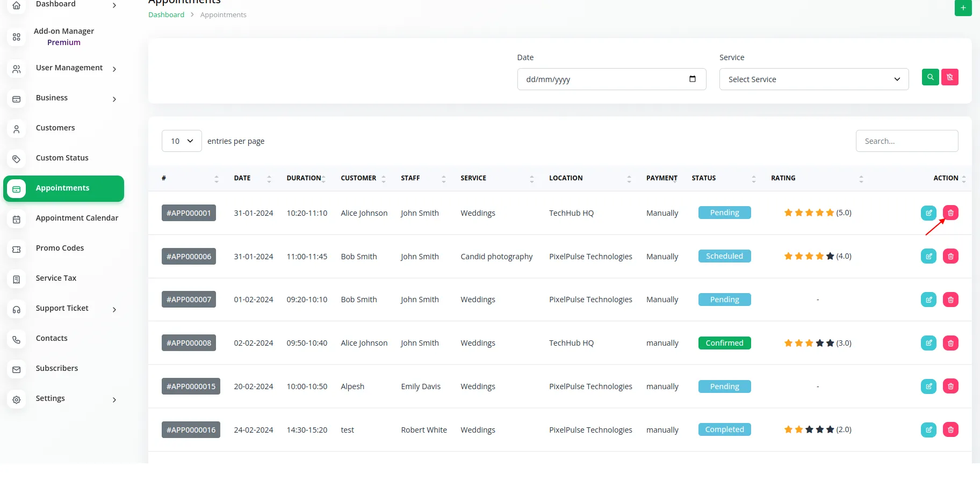Click the red reset filter icon

[950, 77]
